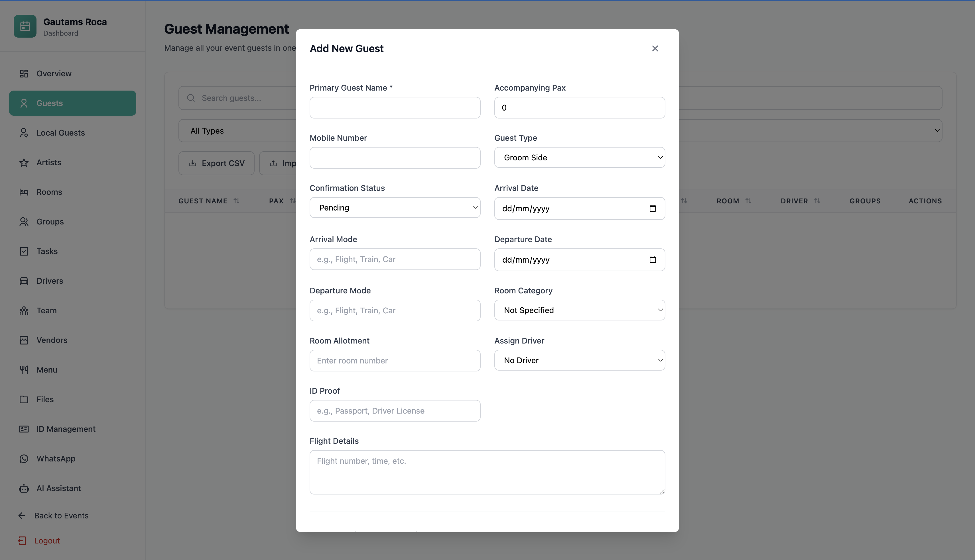Click the calendar logo next to Gautams Roca
The width and height of the screenshot is (975, 560).
point(25,26)
